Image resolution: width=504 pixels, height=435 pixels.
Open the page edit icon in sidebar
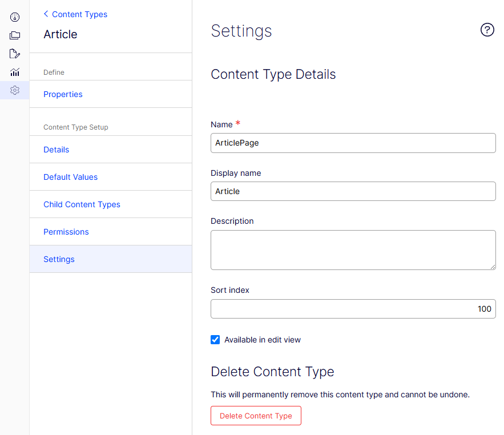pos(15,54)
